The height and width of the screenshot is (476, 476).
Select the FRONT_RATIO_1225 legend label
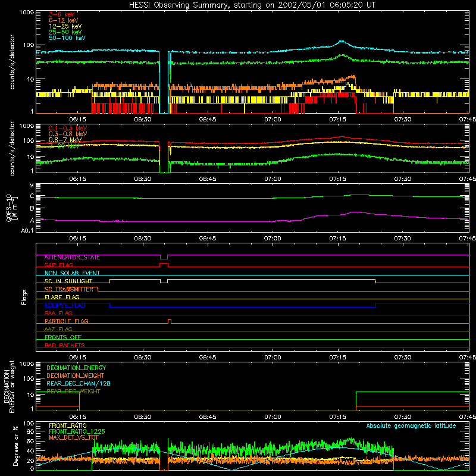[x=77, y=431]
